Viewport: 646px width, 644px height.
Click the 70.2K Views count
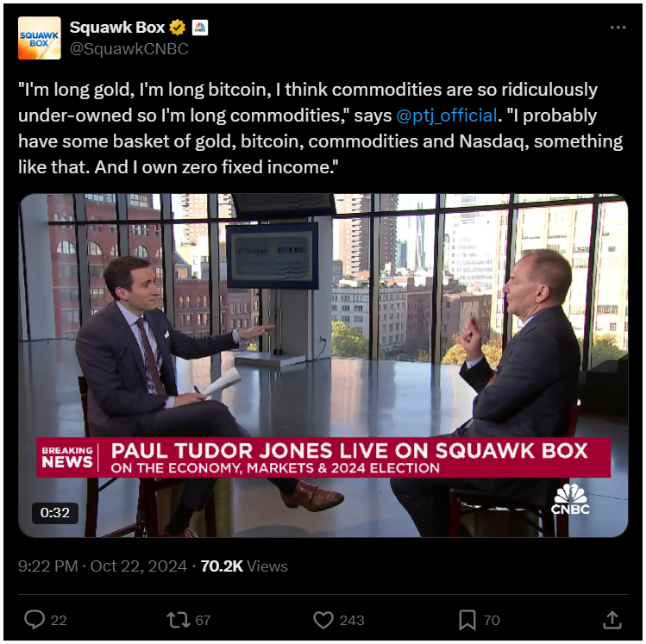coord(244,566)
